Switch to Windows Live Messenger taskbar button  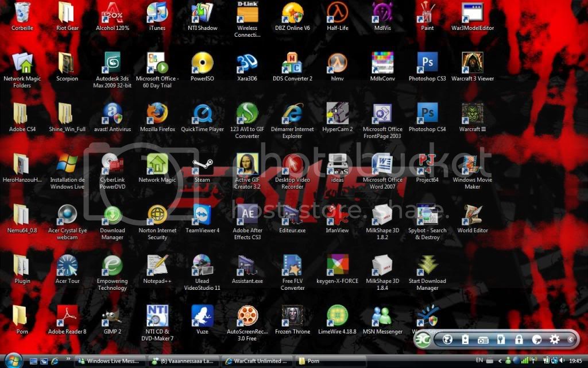tap(110, 361)
